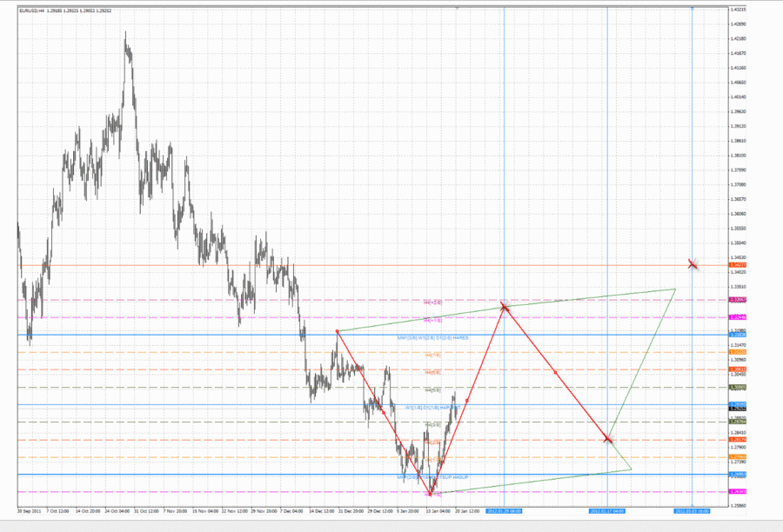This screenshot has height=532, width=783.
Task: Click the red zigzag's lowest anchor point
Action: [430, 493]
